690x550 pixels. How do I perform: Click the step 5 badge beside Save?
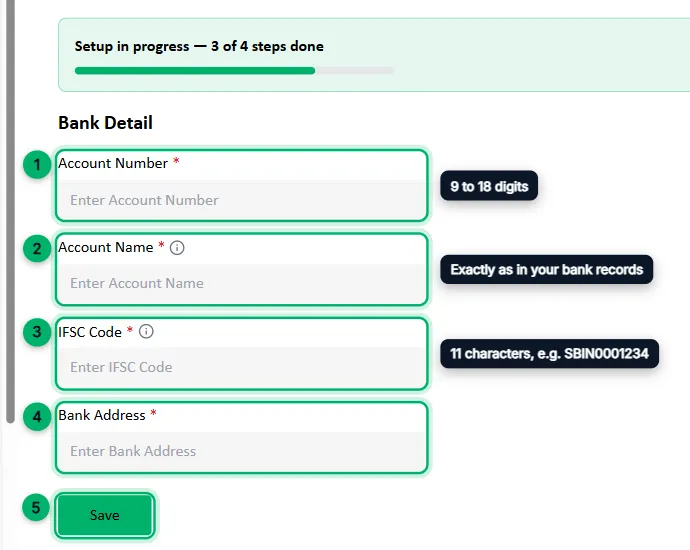(x=36, y=507)
